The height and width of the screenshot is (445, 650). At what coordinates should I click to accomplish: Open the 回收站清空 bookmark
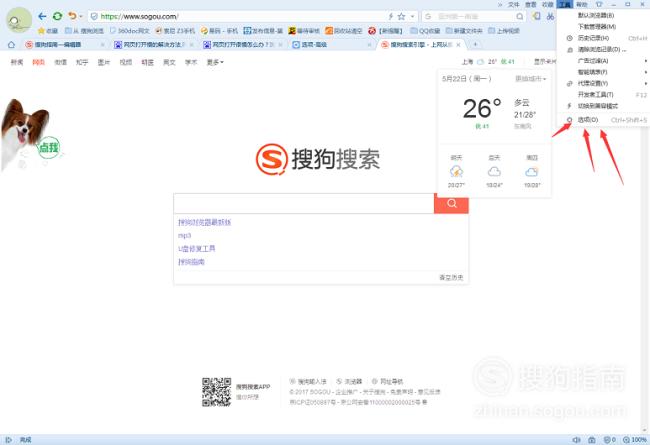344,31
